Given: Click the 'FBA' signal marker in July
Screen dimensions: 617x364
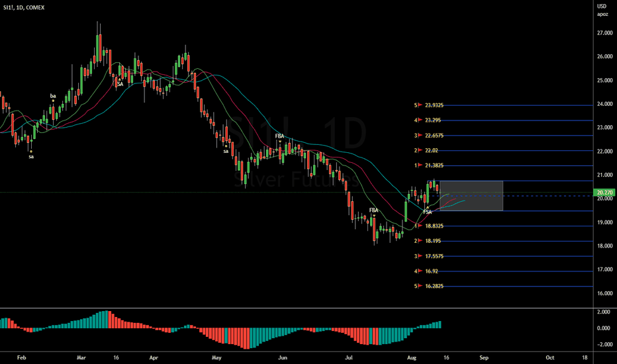Looking at the screenshot, I should tap(374, 210).
